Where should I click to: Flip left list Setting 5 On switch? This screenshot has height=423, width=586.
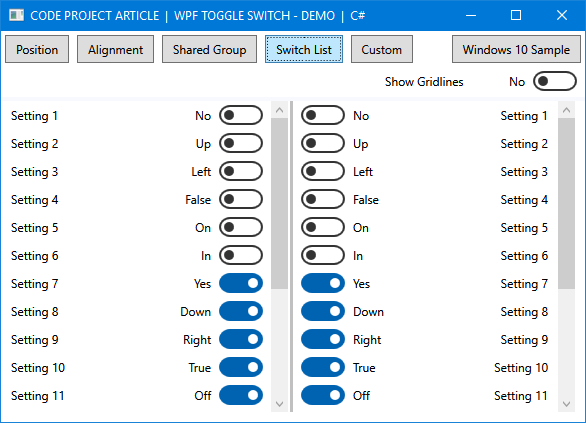(241, 228)
